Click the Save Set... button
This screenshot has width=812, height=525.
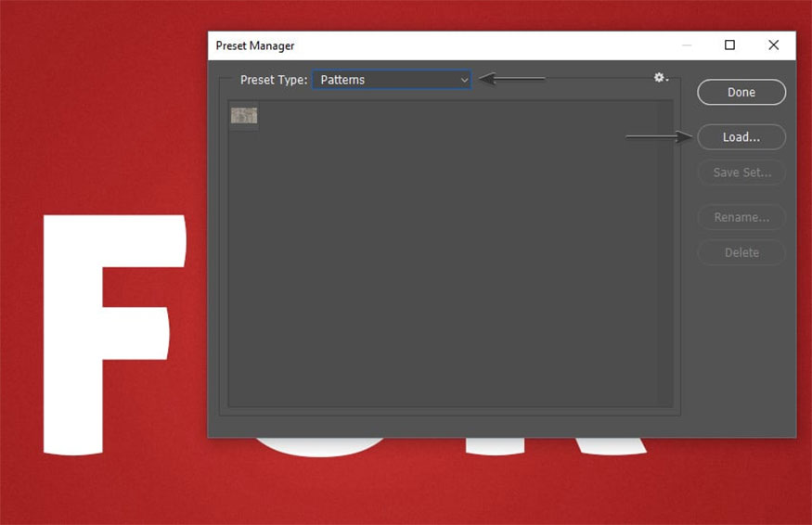pyautogui.click(x=741, y=173)
